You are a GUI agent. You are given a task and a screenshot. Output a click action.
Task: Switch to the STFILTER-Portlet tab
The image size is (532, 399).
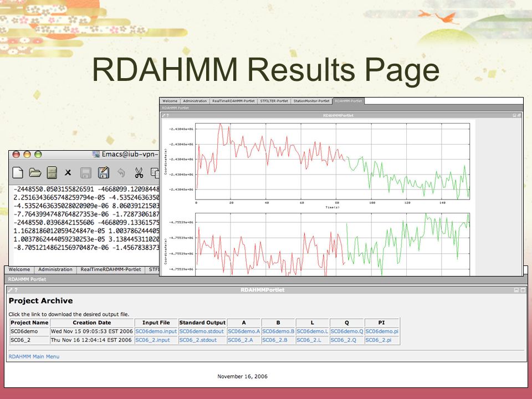[x=274, y=101]
